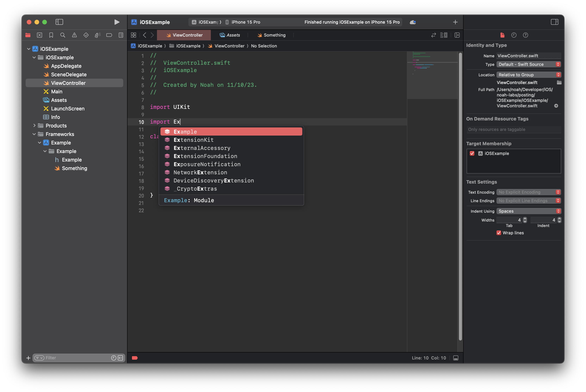Open the Text Encoding dropdown
This screenshot has width=586, height=392.
click(x=528, y=192)
